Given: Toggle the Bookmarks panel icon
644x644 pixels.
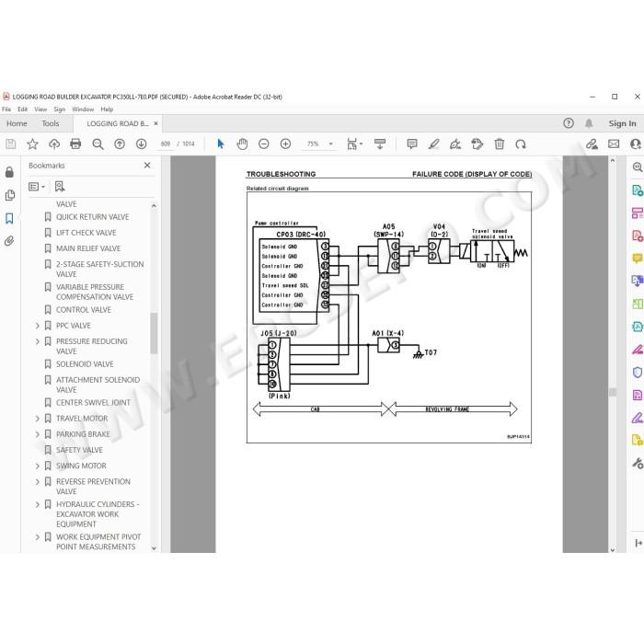Looking at the screenshot, I should pyautogui.click(x=9, y=218).
